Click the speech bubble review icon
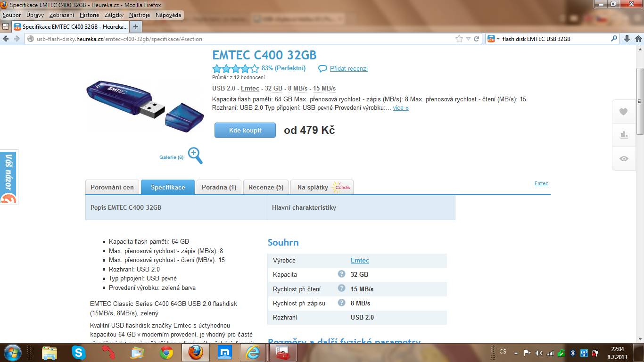 (322, 69)
